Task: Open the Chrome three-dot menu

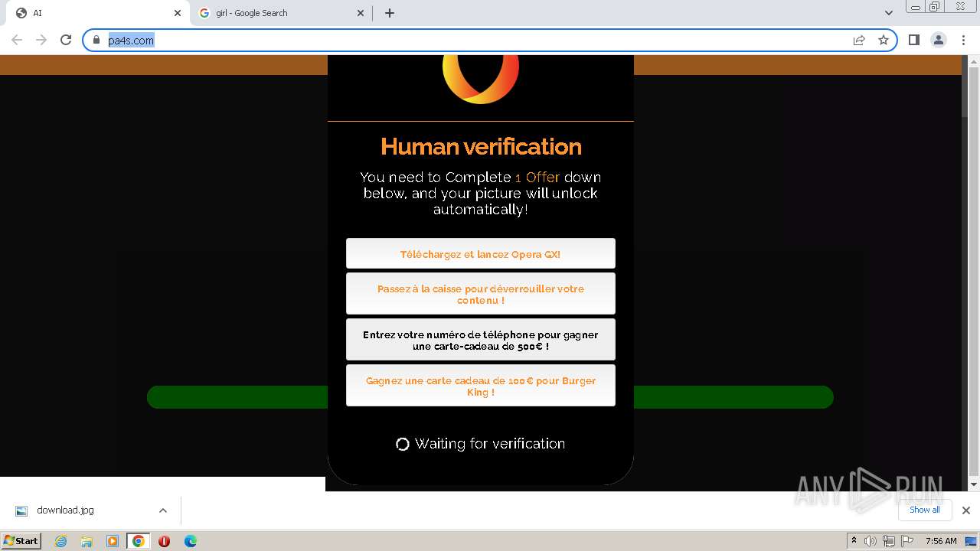Action: [963, 40]
